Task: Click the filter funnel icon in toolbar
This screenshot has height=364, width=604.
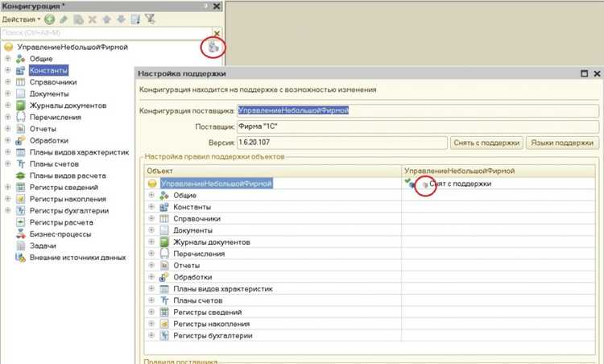Action: pos(151,19)
